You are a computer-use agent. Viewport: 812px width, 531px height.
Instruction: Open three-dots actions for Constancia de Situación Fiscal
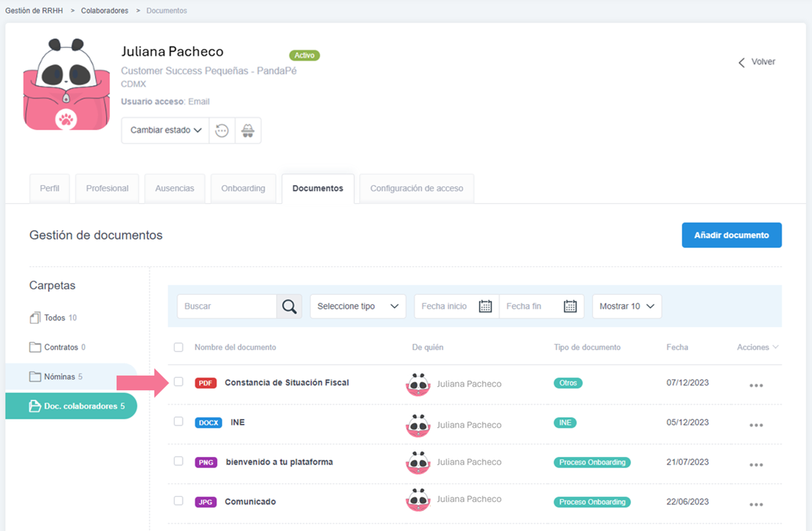[755, 386]
